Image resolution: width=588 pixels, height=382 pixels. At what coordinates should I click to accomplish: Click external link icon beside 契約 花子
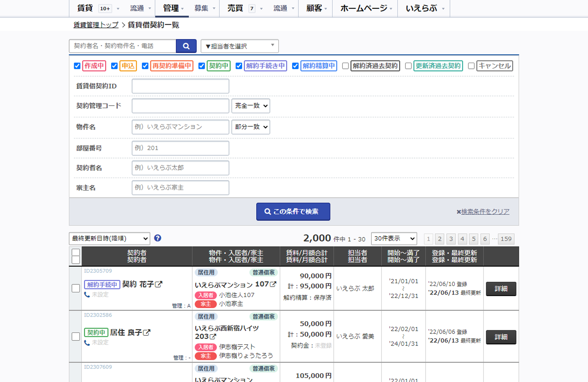tap(158, 284)
